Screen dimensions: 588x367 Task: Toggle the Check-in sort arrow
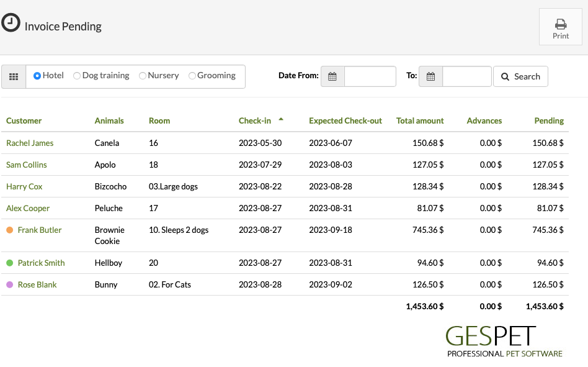(x=281, y=119)
